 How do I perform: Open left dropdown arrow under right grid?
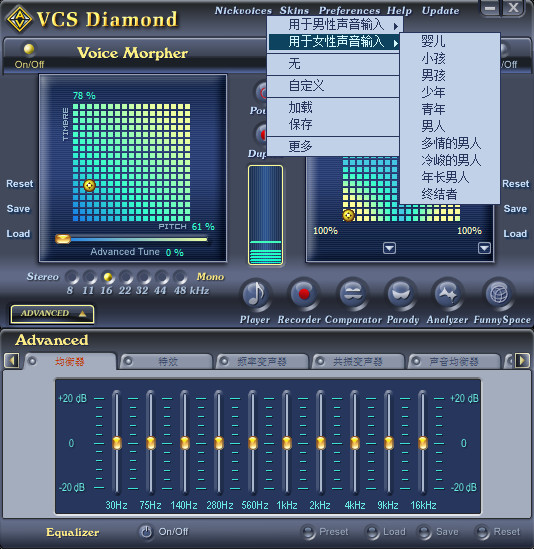click(389, 248)
